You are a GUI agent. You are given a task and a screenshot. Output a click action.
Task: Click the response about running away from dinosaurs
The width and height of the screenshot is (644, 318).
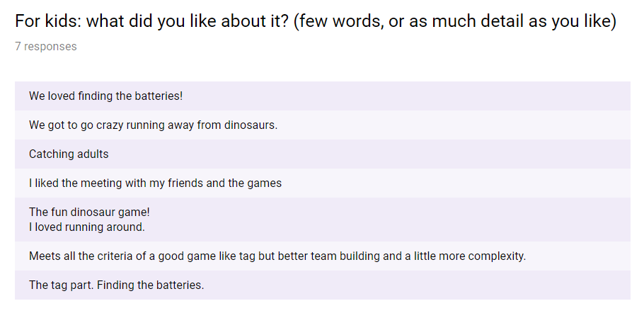(153, 125)
